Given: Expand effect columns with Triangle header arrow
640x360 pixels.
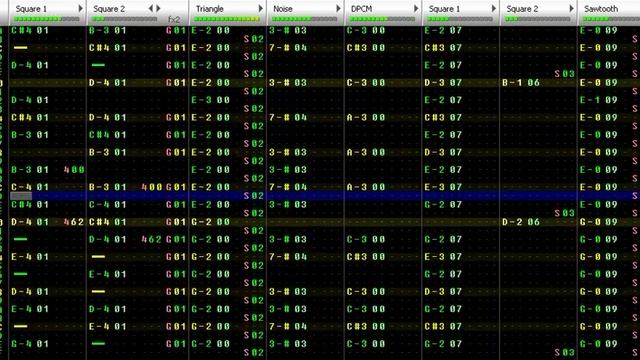Looking at the screenshot, I should (260, 9).
